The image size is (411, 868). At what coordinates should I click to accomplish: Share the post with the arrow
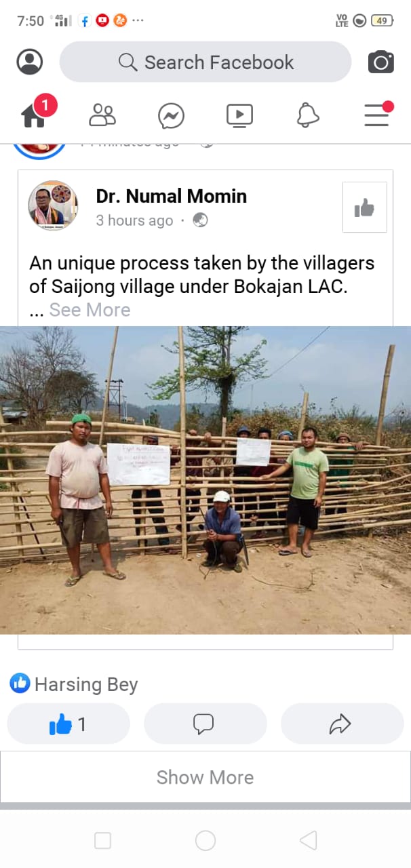tap(342, 724)
